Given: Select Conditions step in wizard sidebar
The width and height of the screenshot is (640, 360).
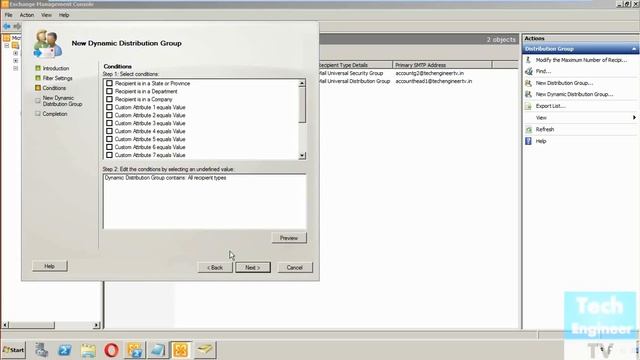Looking at the screenshot, I should coord(54,88).
